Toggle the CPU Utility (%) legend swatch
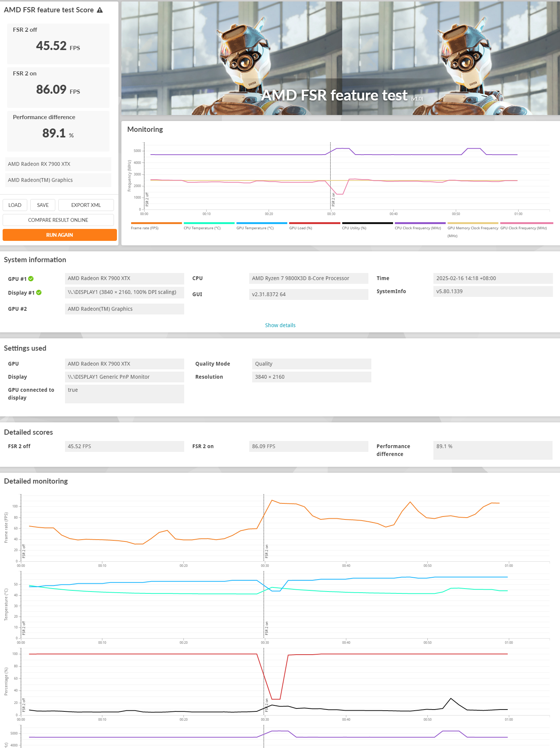This screenshot has width=560, height=748. tap(367, 223)
